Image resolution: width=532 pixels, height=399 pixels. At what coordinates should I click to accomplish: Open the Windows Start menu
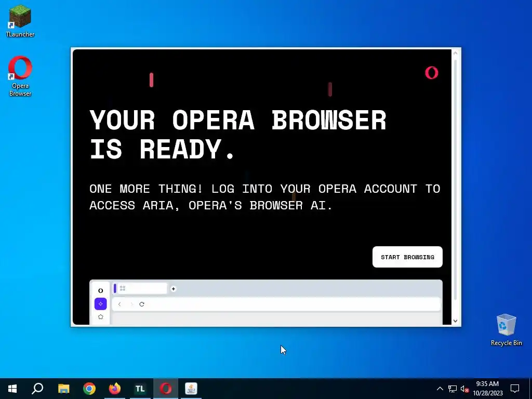tap(12, 389)
